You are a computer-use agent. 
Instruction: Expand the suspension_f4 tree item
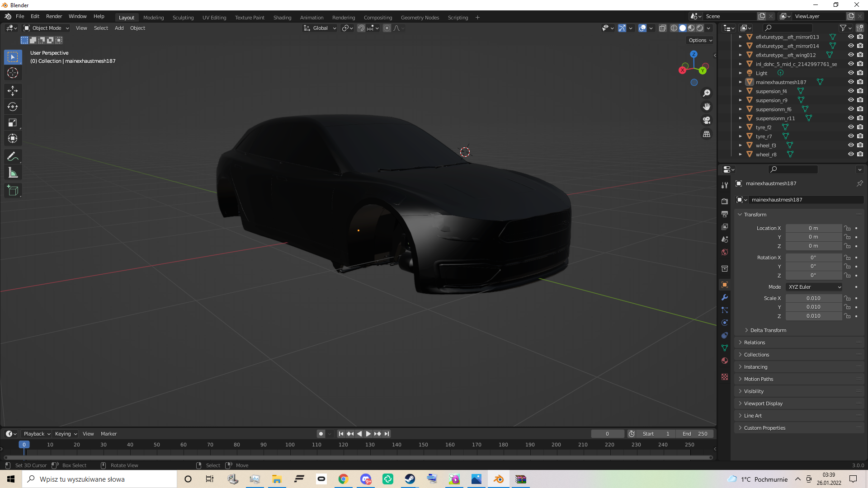pos(740,91)
